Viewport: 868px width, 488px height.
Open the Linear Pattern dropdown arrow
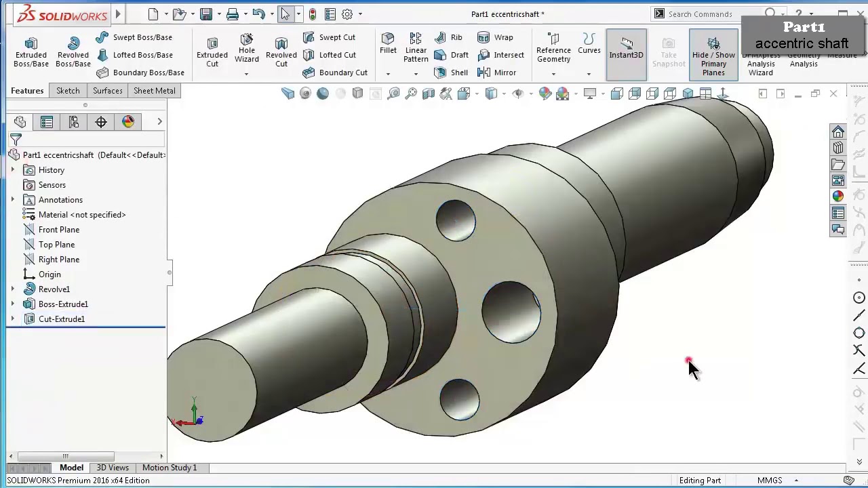point(416,74)
